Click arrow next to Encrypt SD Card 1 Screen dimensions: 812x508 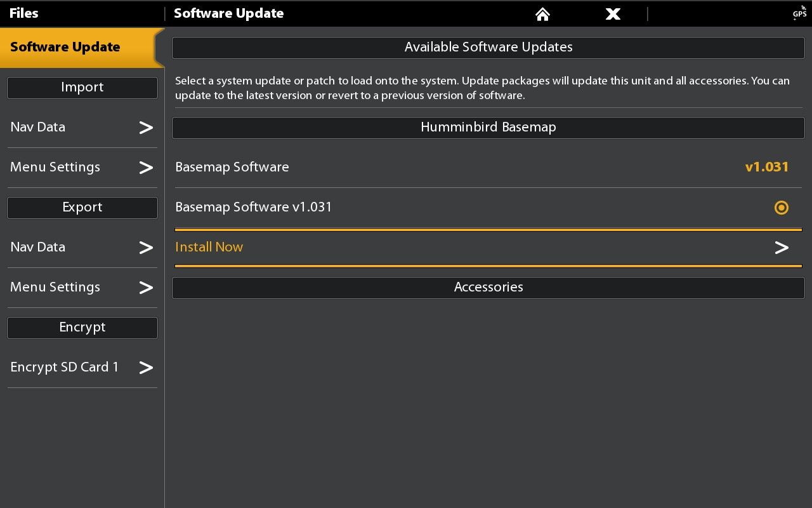coord(146,368)
